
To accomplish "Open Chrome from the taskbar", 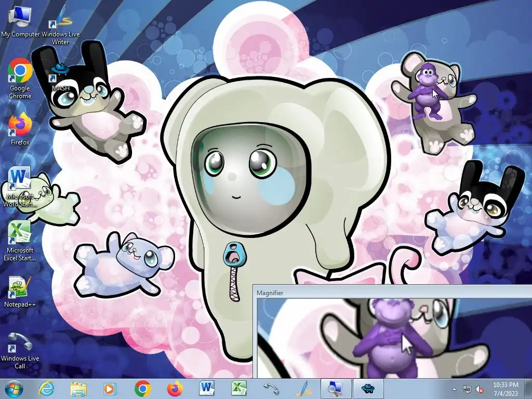I will coord(142,389).
